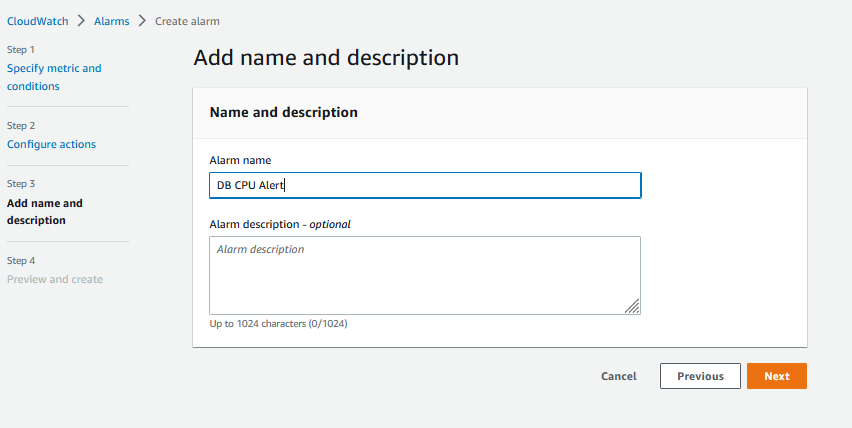Click the Create alarm breadcrumb text
This screenshot has width=852, height=428.
click(187, 21)
